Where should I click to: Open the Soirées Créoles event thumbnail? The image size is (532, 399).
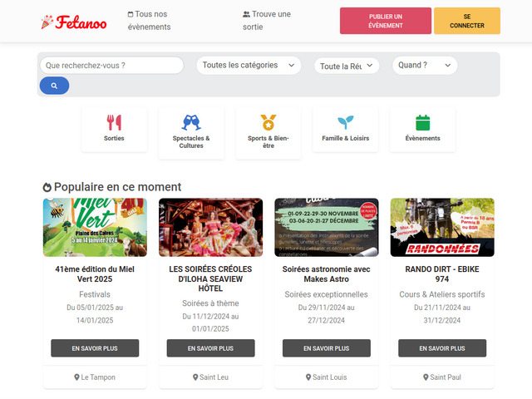click(210, 227)
